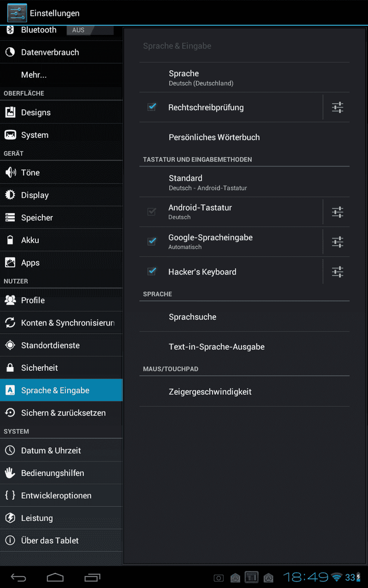Choose Standard keyboard input method

244,182
